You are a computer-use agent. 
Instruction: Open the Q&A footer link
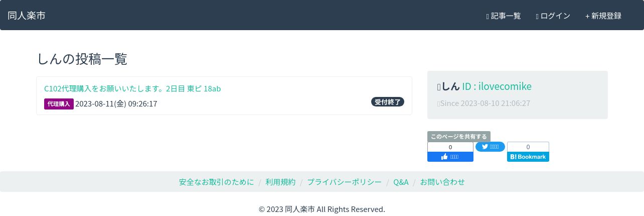click(x=401, y=182)
